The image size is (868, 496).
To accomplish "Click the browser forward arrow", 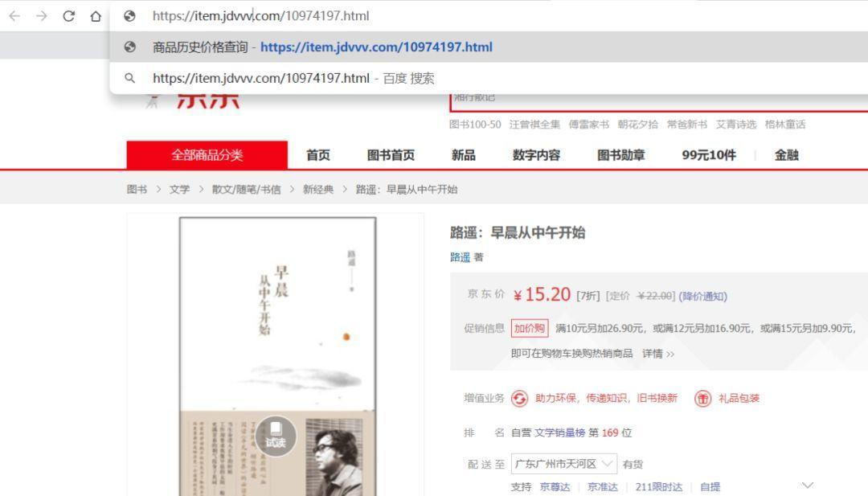I will click(x=42, y=16).
